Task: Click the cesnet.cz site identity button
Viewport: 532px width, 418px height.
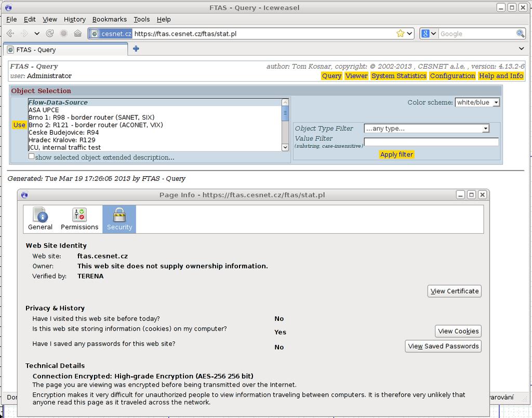Action: tap(111, 34)
